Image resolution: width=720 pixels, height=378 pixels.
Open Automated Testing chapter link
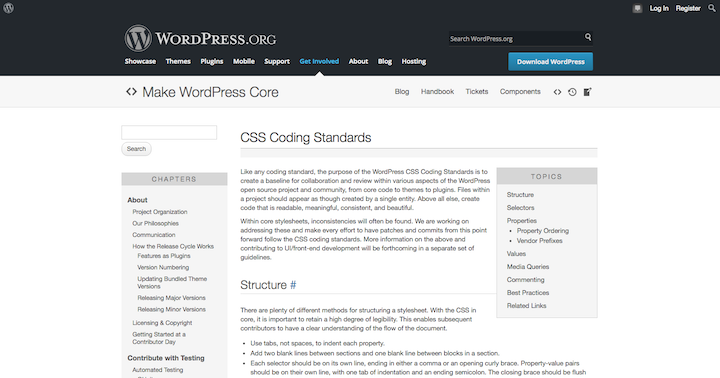coord(158,370)
